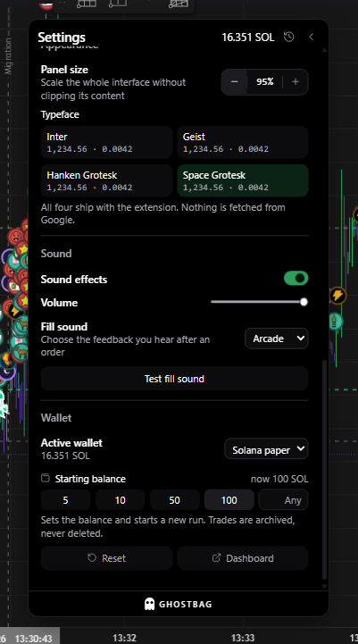The image size is (358, 644).
Task: Click the Ghostbag ghost logo
Action: point(150,604)
